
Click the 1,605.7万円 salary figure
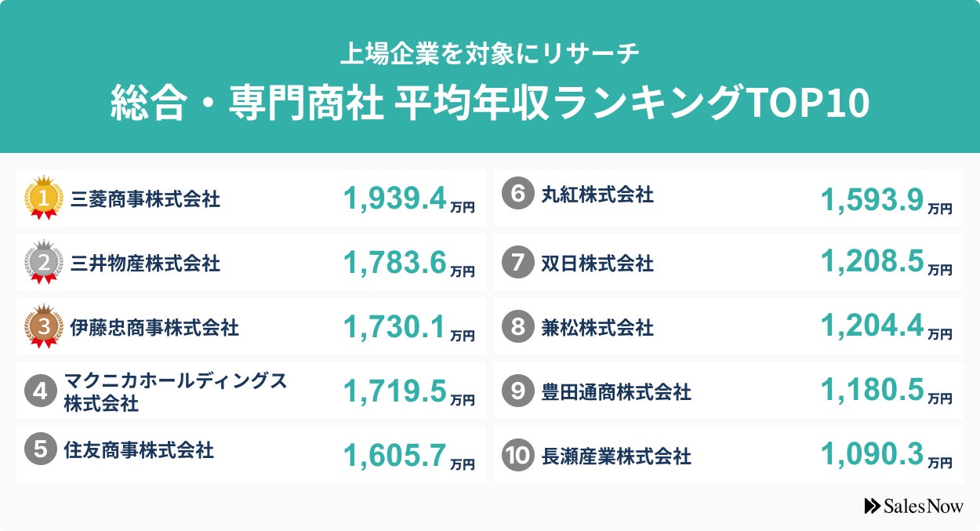(408, 455)
